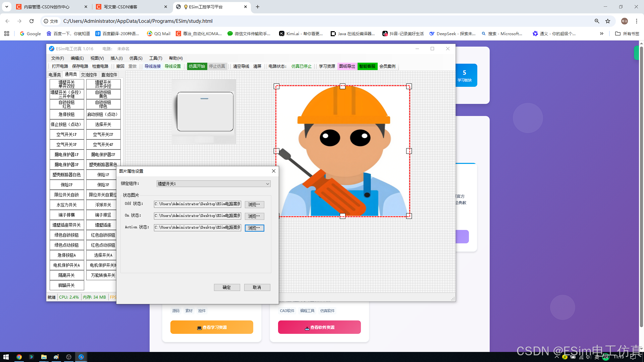
Task: Open the bookmarks overflow chevron
Action: tap(602, 34)
